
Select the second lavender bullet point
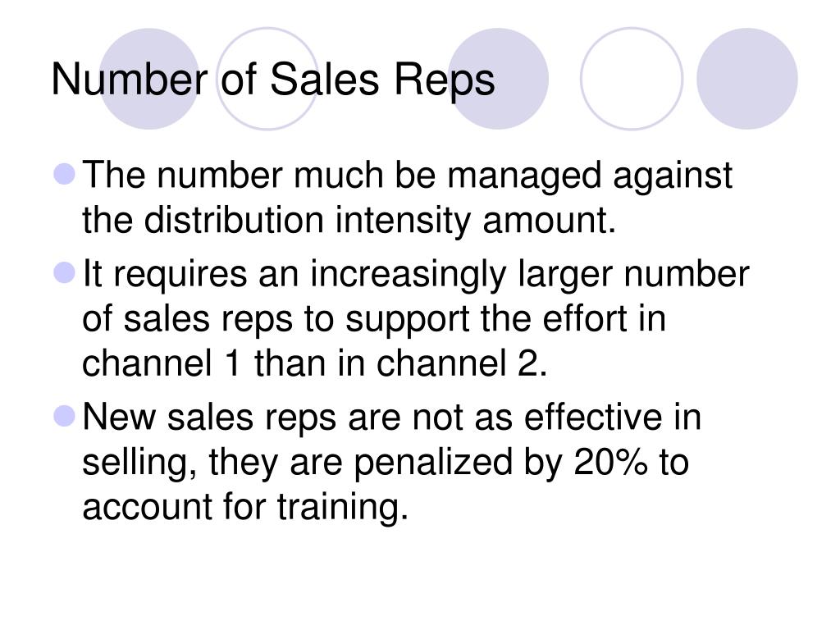[x=65, y=272]
